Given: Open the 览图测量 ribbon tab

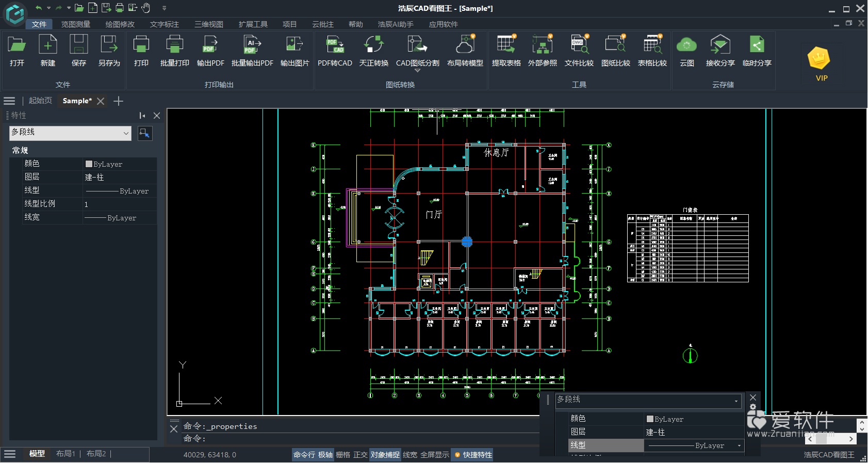Looking at the screenshot, I should point(76,24).
